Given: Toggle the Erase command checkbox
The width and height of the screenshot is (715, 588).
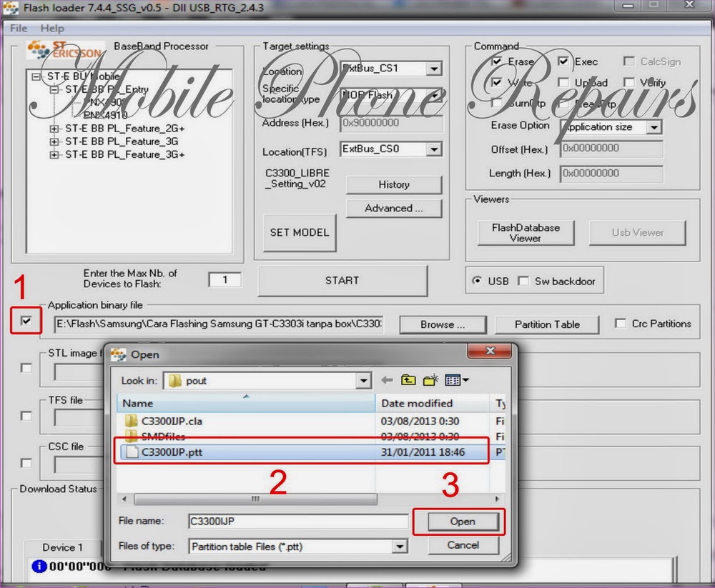Looking at the screenshot, I should tap(497, 61).
